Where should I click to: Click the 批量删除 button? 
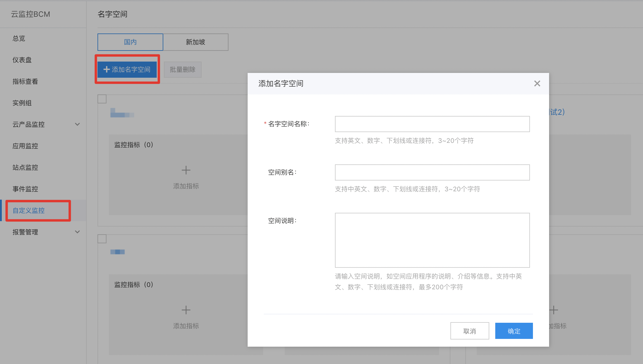182,70
